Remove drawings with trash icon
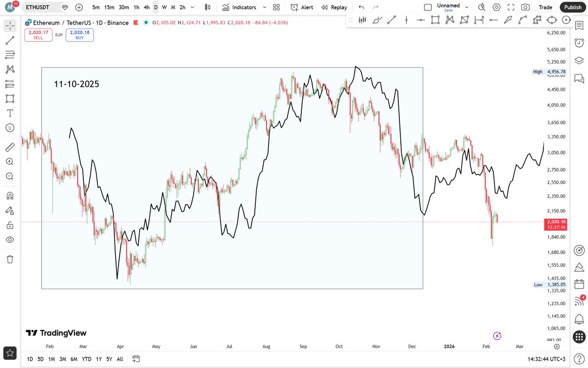Screen dimensions: 588x368 (10, 259)
